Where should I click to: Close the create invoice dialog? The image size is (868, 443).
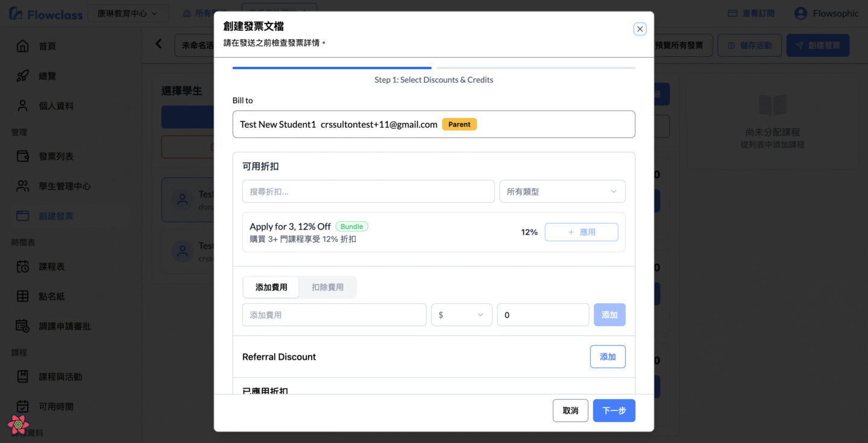(640, 29)
